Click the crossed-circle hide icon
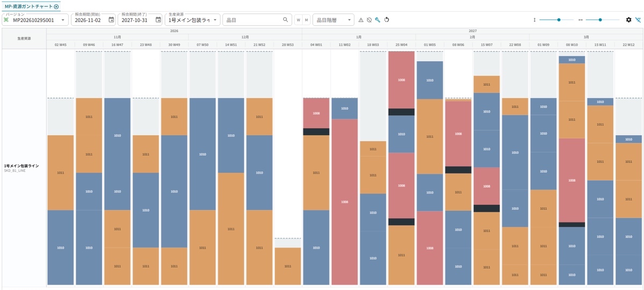The height and width of the screenshot is (290, 644). point(369,20)
